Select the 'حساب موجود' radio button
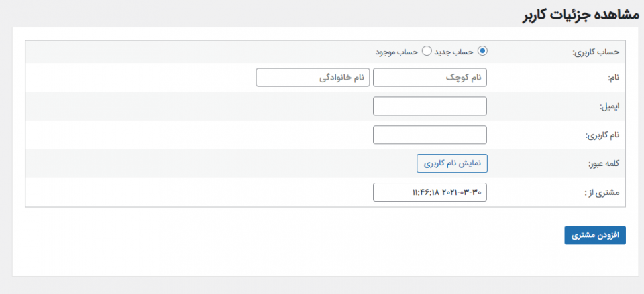Image resolution: width=644 pixels, height=294 pixels. [427, 51]
